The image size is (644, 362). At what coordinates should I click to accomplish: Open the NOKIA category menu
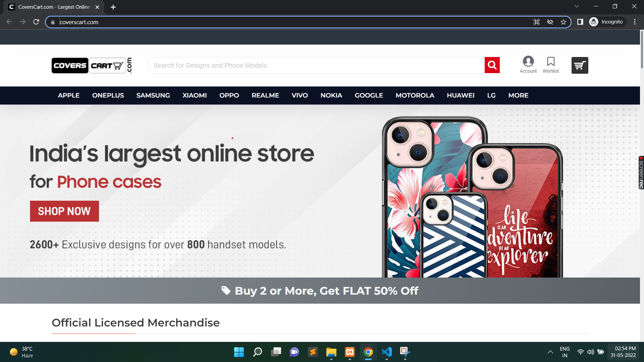pyautogui.click(x=331, y=96)
